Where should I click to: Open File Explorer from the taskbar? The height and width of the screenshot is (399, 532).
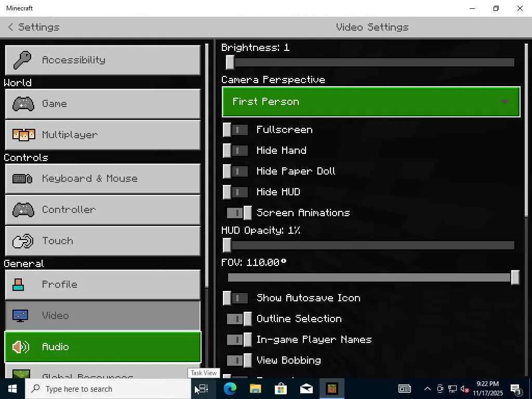[255, 389]
